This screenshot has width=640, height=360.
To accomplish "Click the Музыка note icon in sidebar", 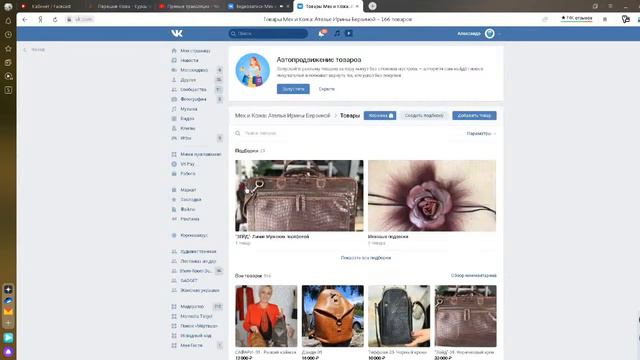I will [x=174, y=109].
